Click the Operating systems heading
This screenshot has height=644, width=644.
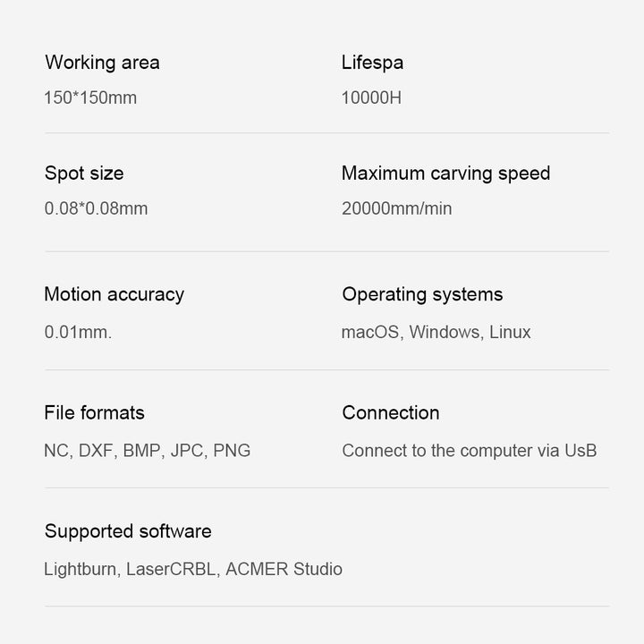coord(422,294)
